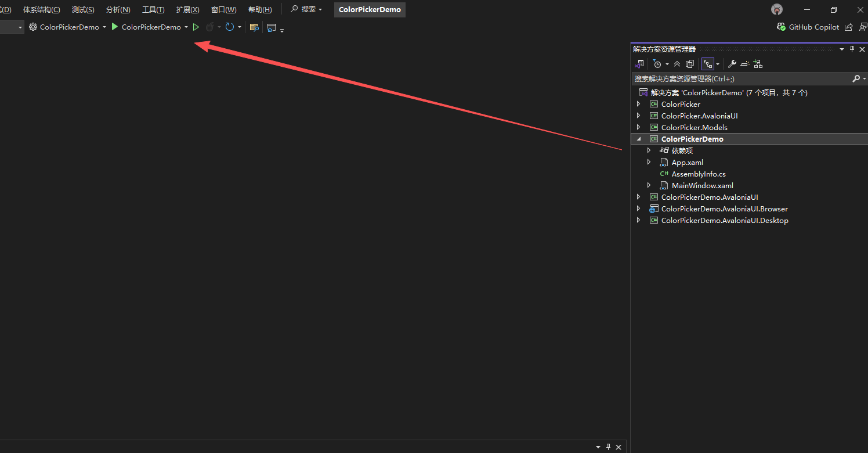
Task: Open the restart options dropdown arrow
Action: [x=240, y=27]
